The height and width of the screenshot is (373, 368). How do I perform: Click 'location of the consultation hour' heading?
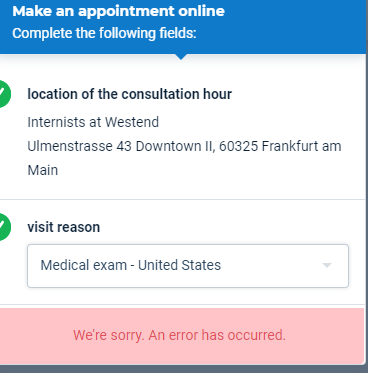click(129, 94)
